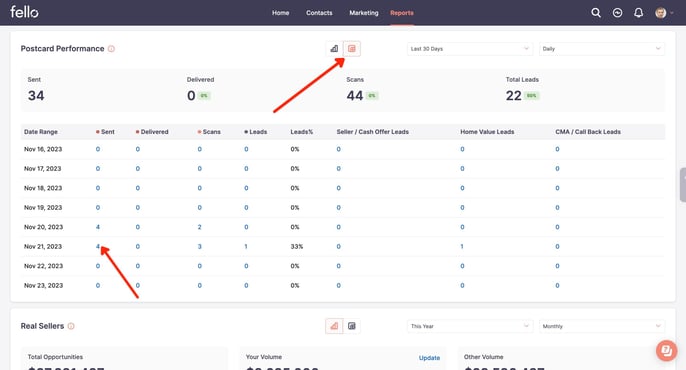The width and height of the screenshot is (686, 370).
Task: Show Real Sellers chart view
Action: (x=334, y=326)
